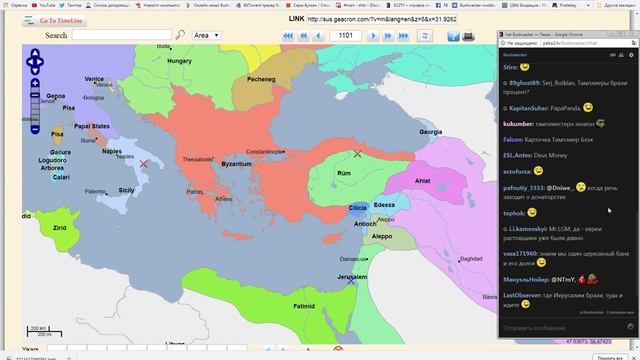Click username LastObserver in chat
The width and height of the screenshot is (640, 360).
point(522,295)
